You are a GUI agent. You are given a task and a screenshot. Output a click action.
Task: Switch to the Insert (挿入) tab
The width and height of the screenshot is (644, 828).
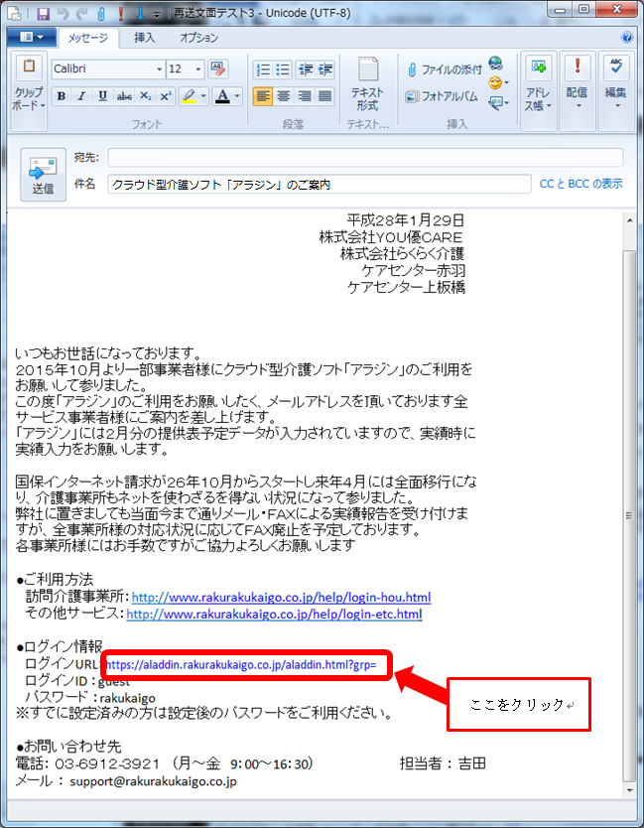(145, 37)
